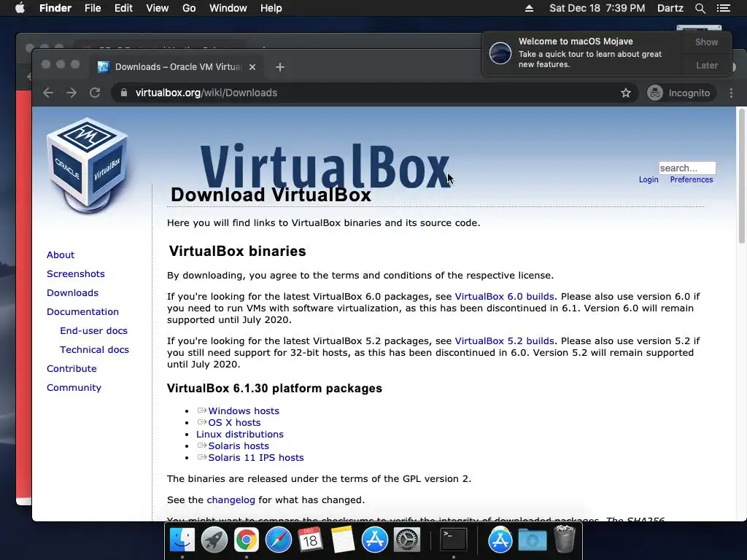Close the Downloads – Oracle VM VirtualBox tab
747x560 pixels.
pyautogui.click(x=252, y=67)
